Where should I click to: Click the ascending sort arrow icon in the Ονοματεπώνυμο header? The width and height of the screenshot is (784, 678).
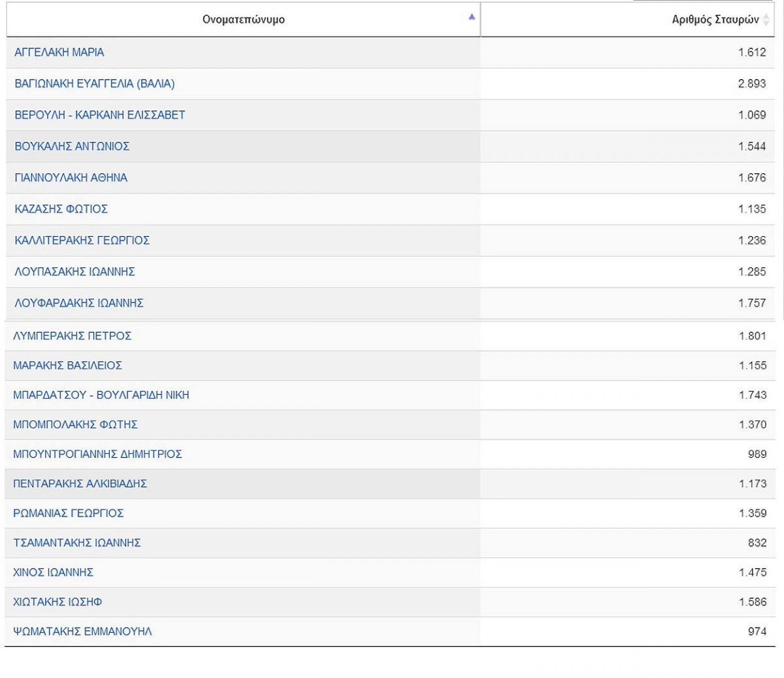tap(472, 17)
